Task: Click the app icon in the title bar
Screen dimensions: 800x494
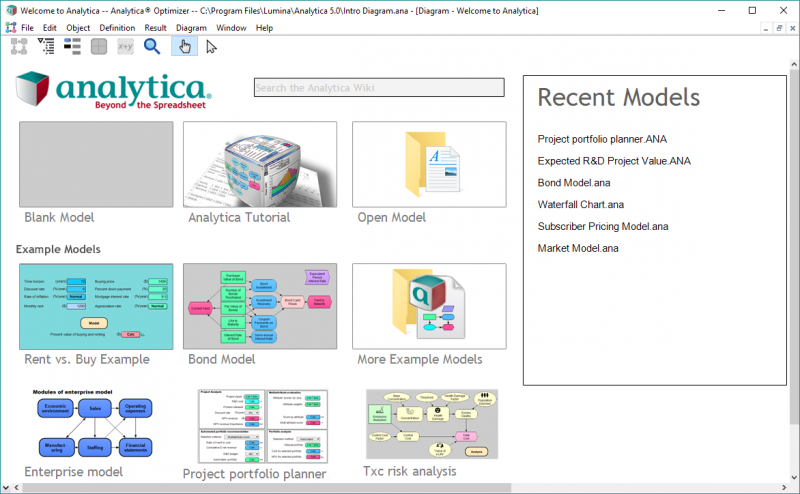Action: pyautogui.click(x=11, y=10)
